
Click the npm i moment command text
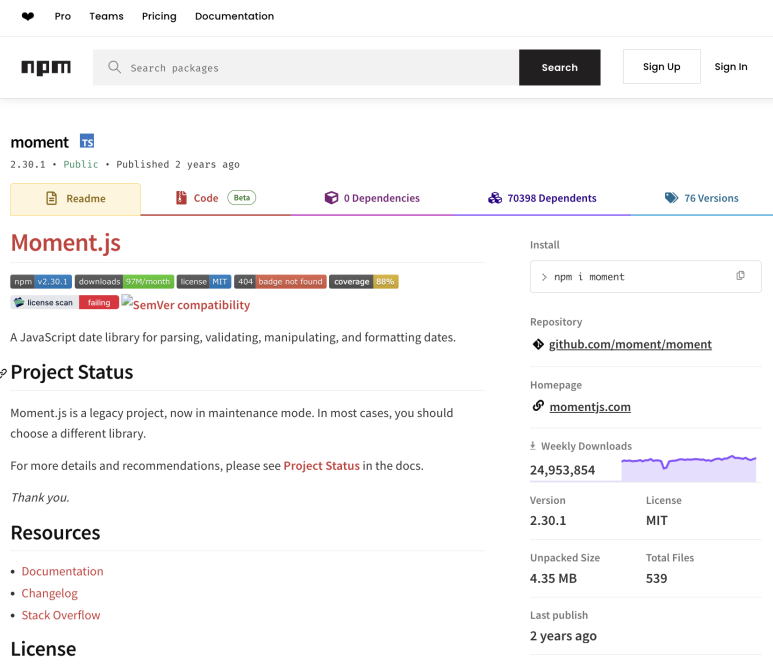click(x=589, y=277)
